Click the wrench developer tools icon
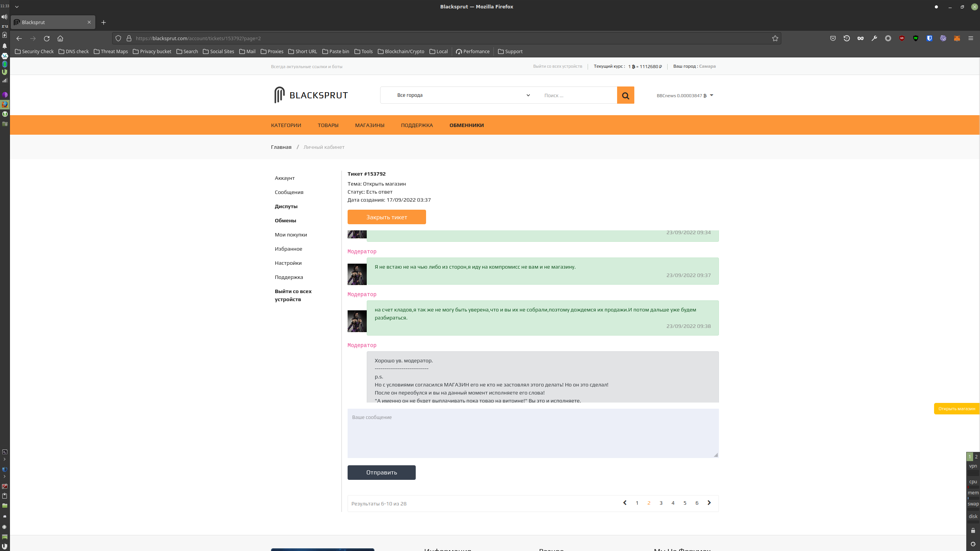980x551 pixels. pos(874,38)
